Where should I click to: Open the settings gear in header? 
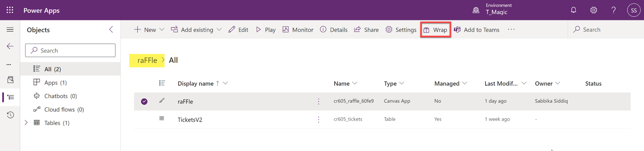coord(594,10)
